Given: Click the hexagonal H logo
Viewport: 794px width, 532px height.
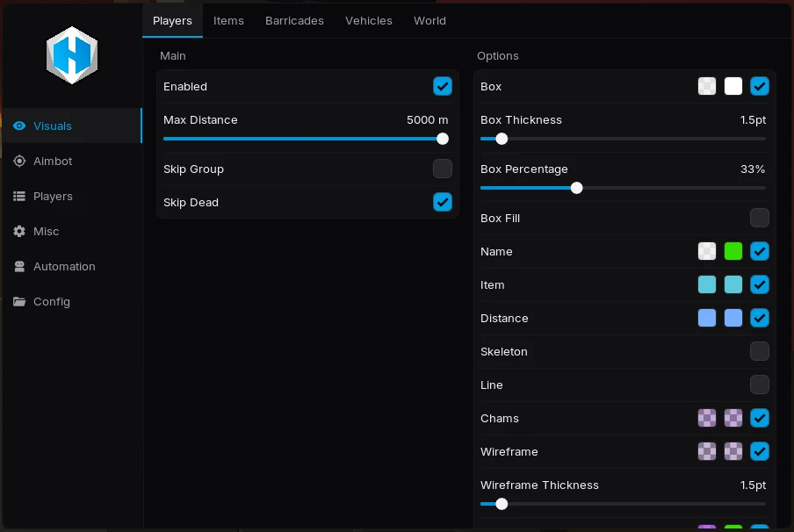Looking at the screenshot, I should point(72,55).
